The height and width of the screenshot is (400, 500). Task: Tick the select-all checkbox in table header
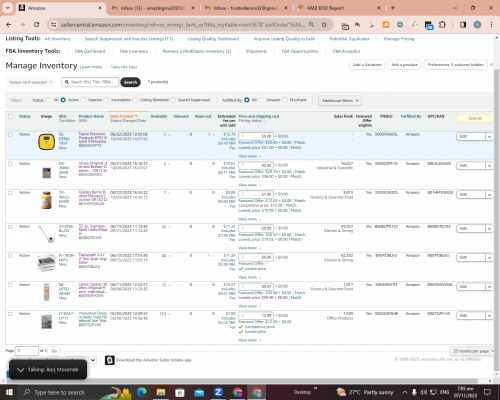pyautogui.click(x=10, y=116)
